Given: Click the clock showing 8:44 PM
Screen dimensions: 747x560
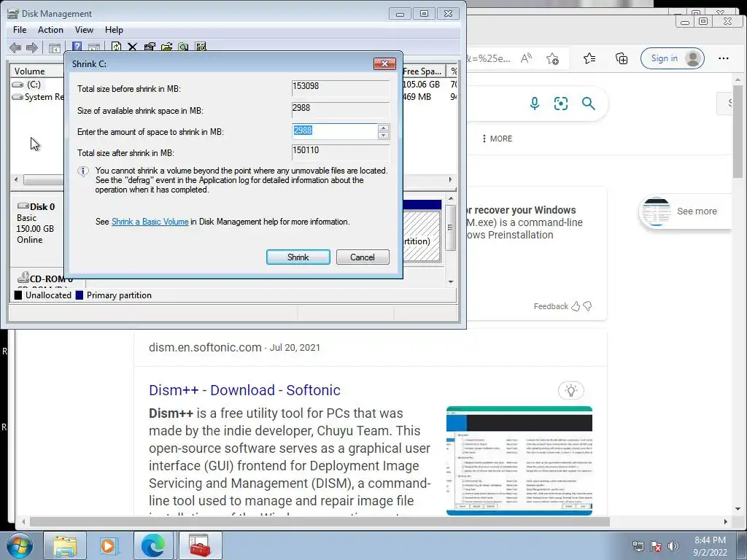Looking at the screenshot, I should (x=710, y=540).
